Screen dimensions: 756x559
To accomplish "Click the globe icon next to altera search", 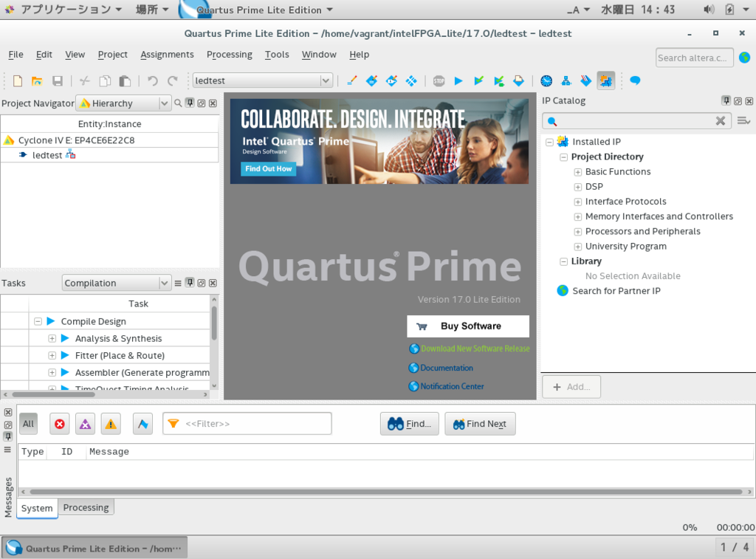I will tap(744, 58).
